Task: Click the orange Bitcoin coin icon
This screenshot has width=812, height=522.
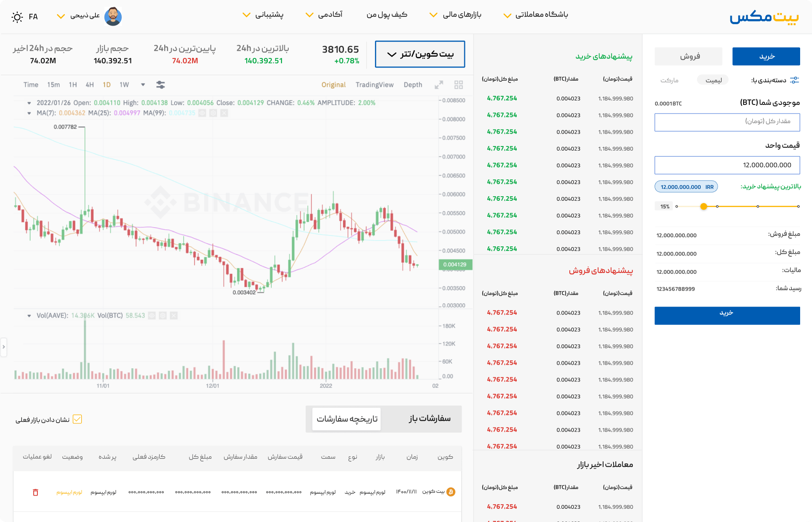Action: click(x=451, y=492)
